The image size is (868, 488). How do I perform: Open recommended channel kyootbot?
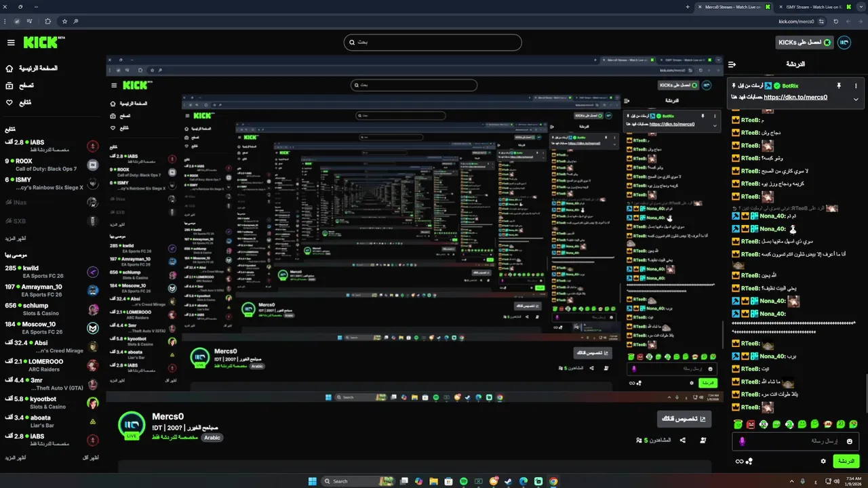[51, 403]
